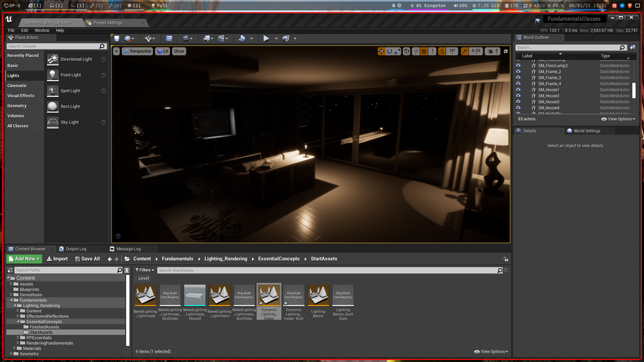Select the Spot Light actor icon
Screen dimensions: 644x362
coord(54,90)
